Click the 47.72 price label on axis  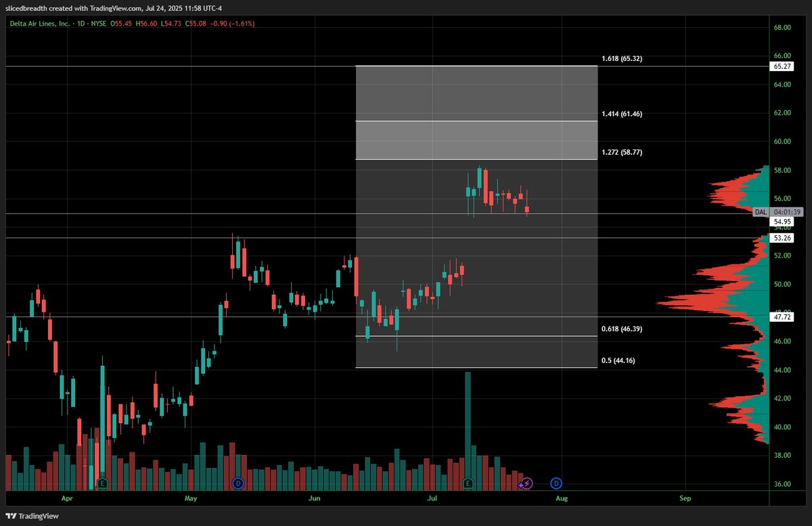click(783, 316)
